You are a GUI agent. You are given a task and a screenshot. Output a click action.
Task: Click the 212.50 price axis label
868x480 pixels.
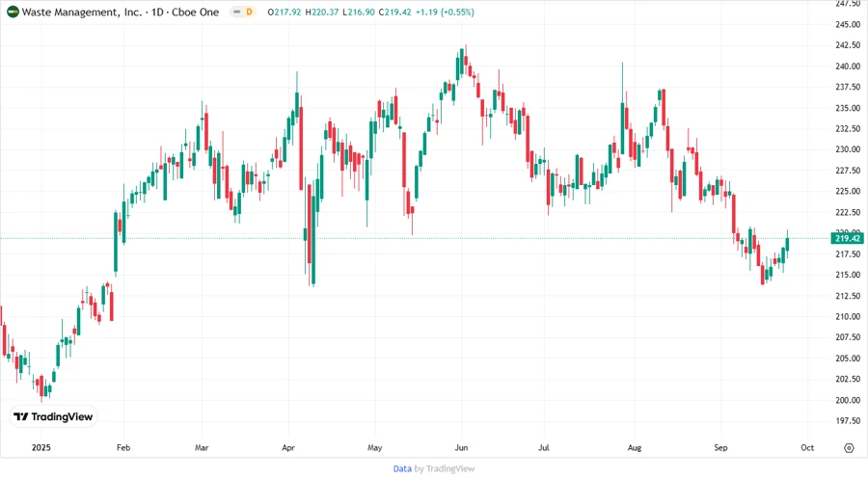point(848,296)
